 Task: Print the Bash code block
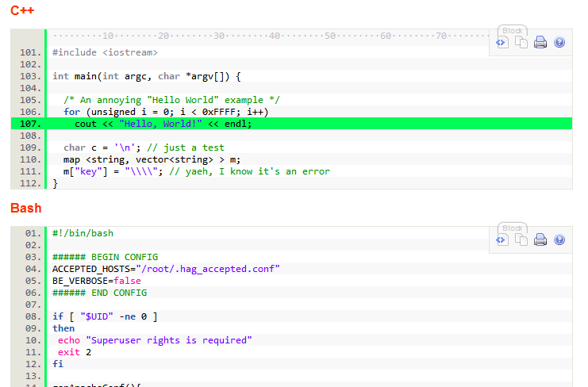(x=540, y=239)
